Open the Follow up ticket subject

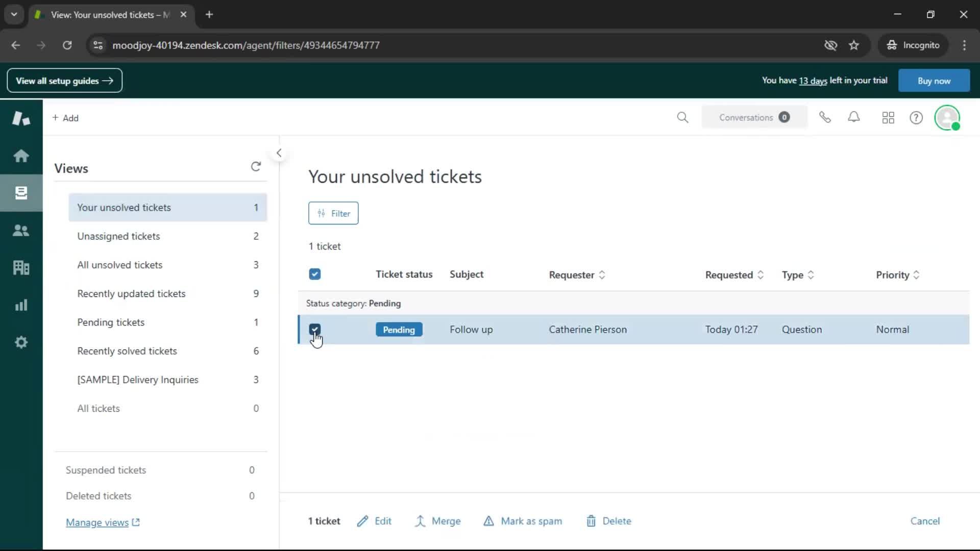click(x=471, y=330)
